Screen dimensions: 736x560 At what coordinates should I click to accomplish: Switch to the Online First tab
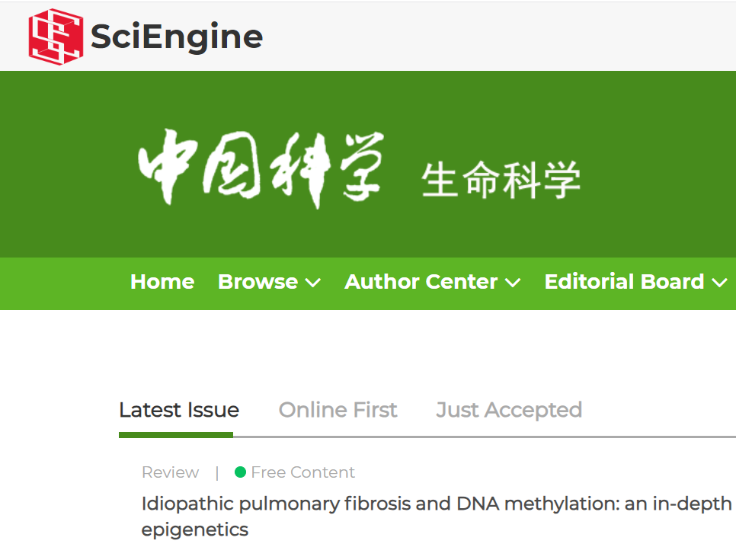(x=338, y=410)
